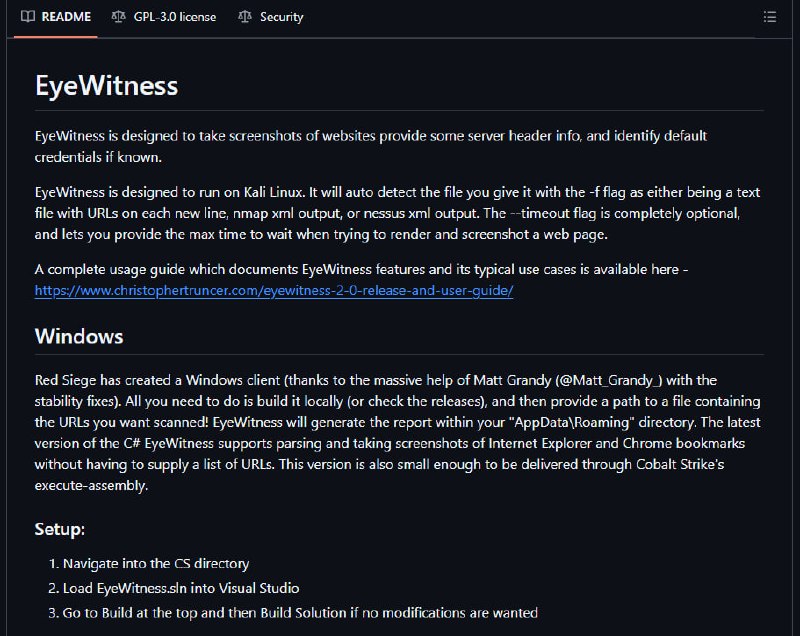Screen dimensions: 800x636
Task: Click the execute-assembly text
Action: point(91,486)
